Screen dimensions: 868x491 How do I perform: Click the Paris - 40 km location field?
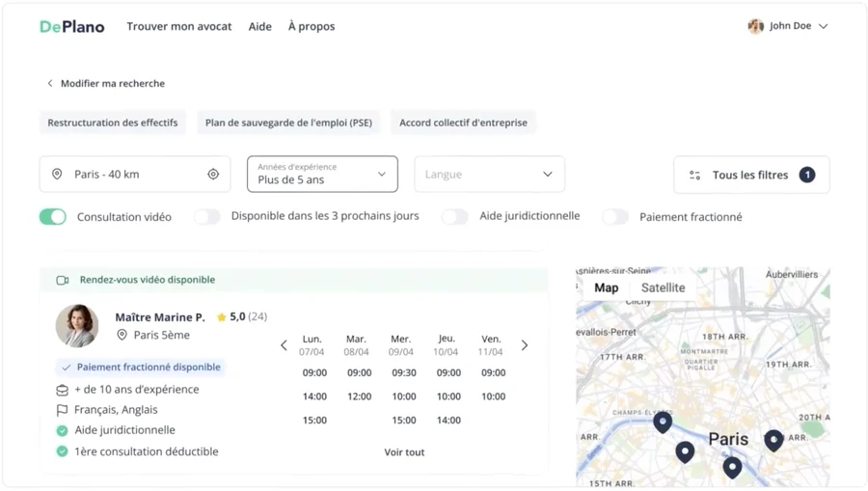pyautogui.click(x=125, y=175)
